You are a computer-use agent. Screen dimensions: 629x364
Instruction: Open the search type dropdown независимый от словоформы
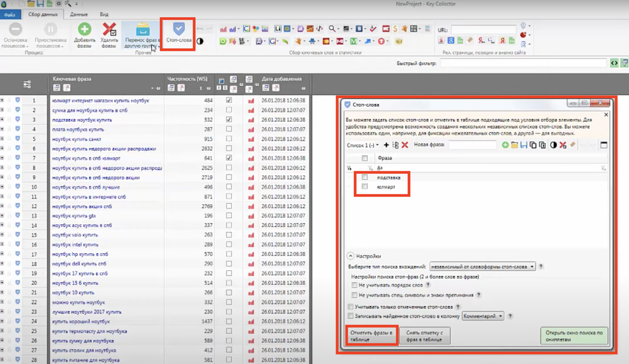click(x=482, y=267)
